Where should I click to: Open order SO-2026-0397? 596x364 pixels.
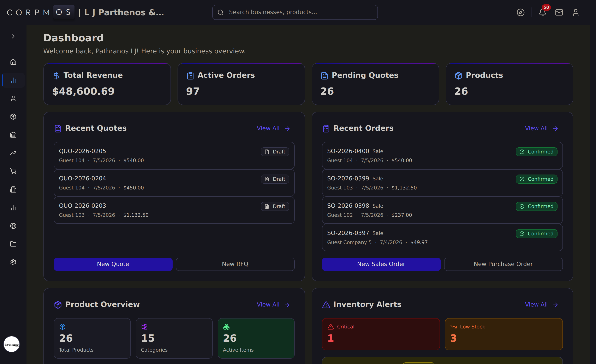[x=442, y=237]
